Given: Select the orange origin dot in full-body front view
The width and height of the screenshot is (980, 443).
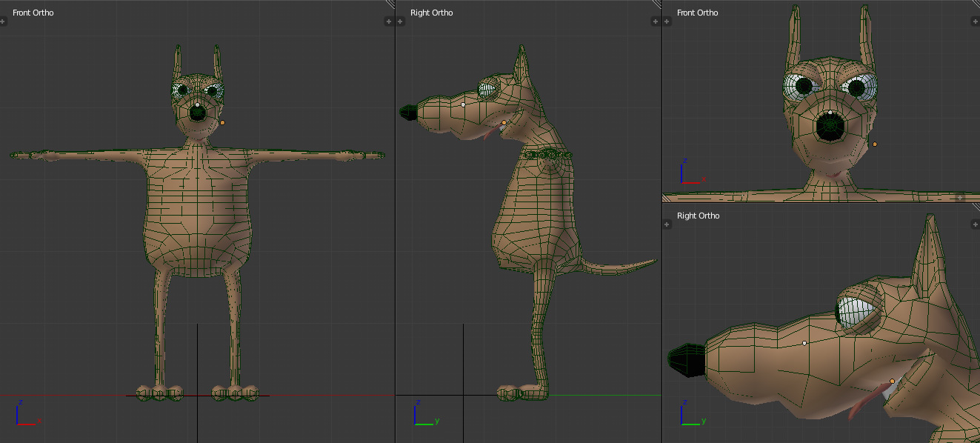Looking at the screenshot, I should [221, 123].
